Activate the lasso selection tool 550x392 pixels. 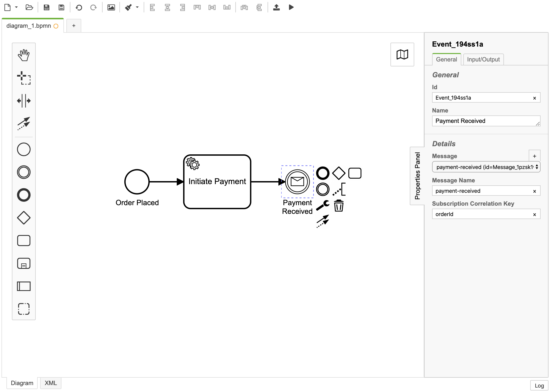(x=24, y=78)
